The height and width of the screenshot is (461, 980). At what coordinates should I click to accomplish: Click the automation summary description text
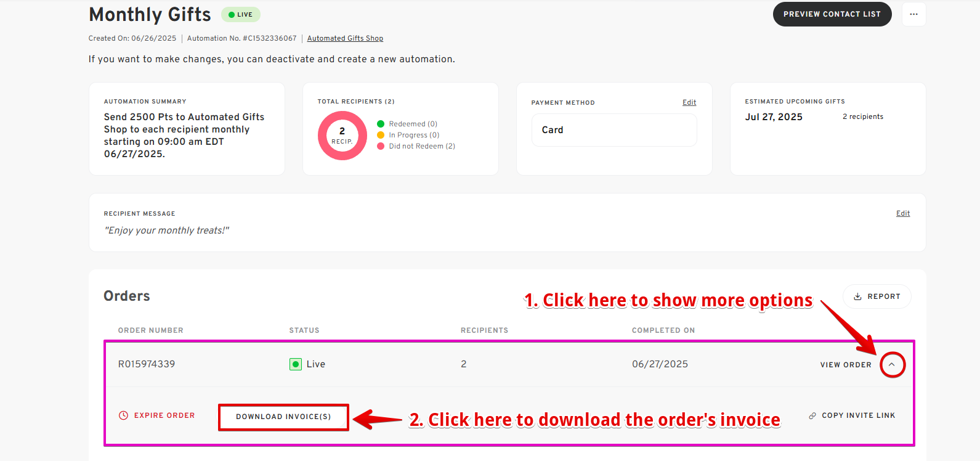[184, 136]
